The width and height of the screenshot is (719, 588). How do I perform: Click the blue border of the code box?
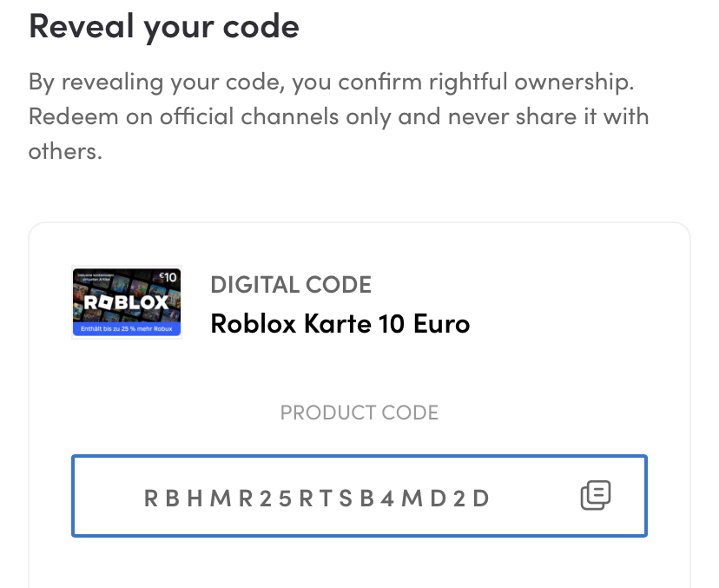359,456
